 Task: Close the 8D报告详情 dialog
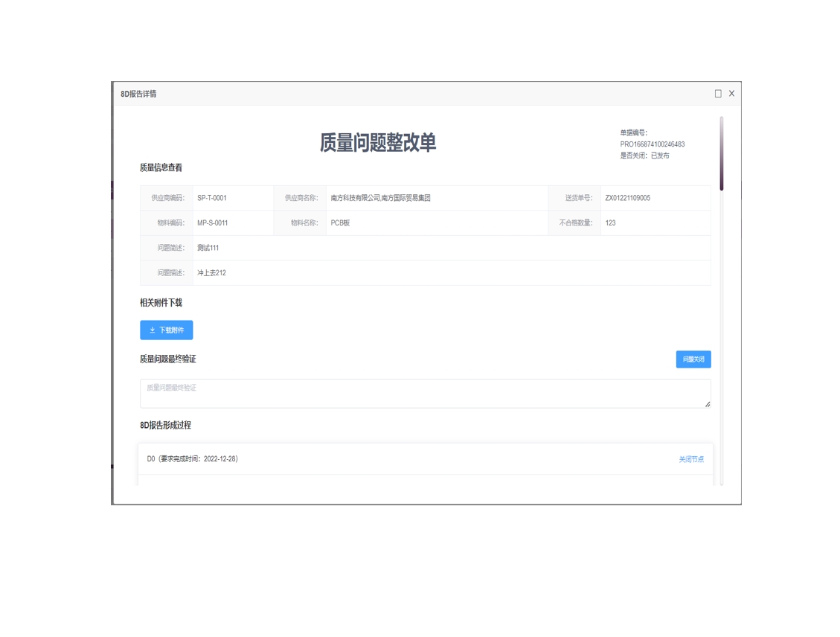[732, 94]
